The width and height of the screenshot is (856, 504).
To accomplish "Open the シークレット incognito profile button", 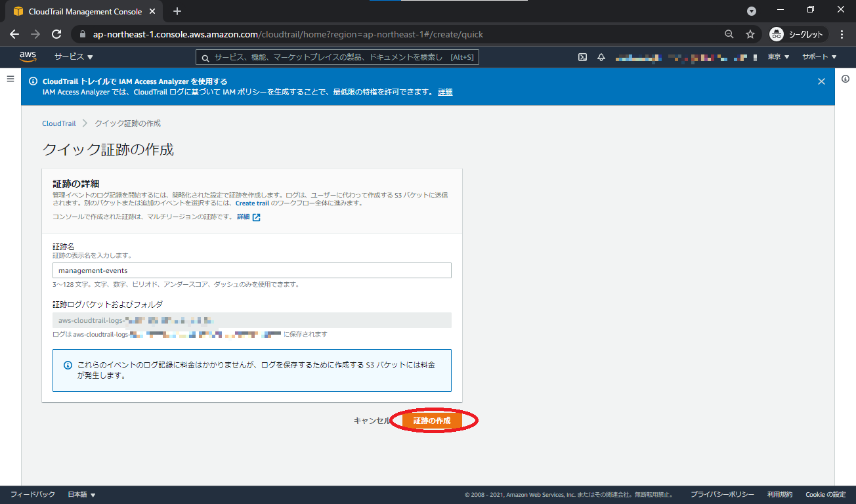I will (797, 34).
